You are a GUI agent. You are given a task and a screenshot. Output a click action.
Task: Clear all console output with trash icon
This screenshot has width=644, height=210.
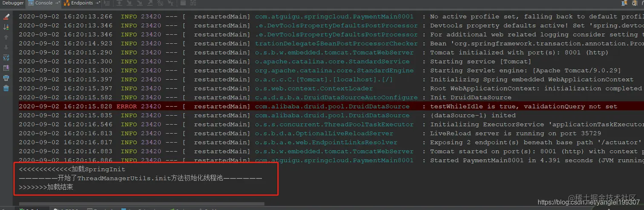pyautogui.click(x=6, y=88)
